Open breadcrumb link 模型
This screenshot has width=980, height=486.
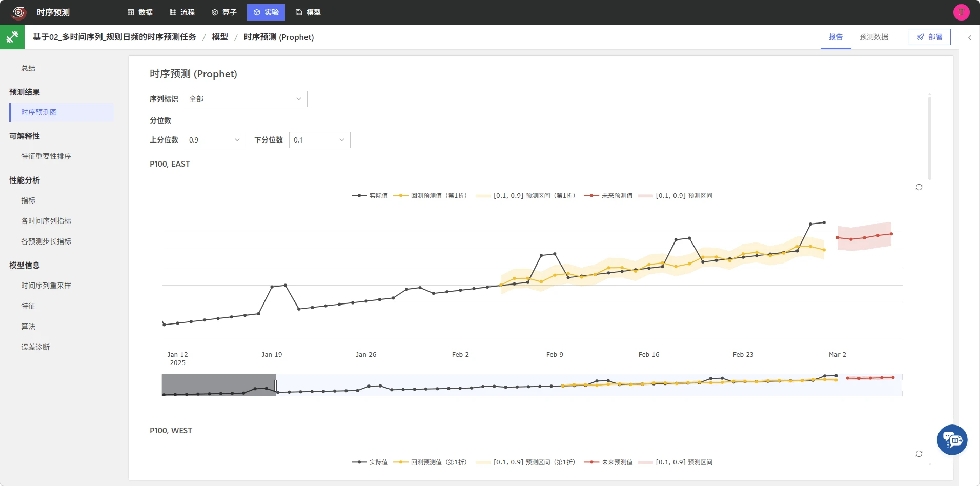tap(220, 37)
